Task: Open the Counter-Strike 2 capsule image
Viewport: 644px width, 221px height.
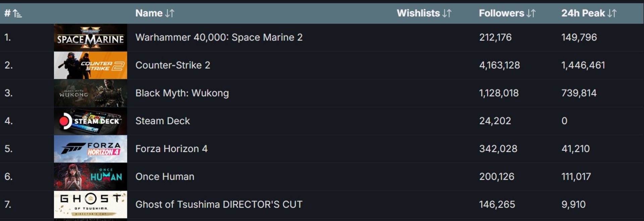Action: click(91, 65)
